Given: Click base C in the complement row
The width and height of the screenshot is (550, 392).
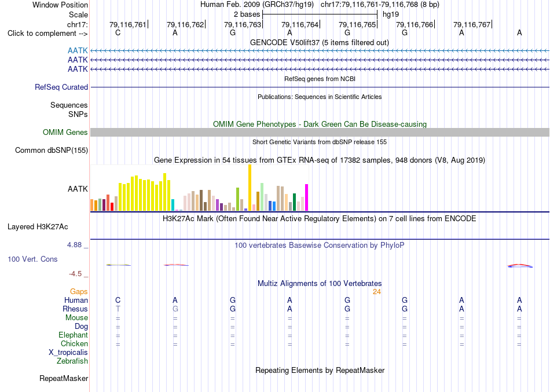Looking at the screenshot, I should (118, 33).
